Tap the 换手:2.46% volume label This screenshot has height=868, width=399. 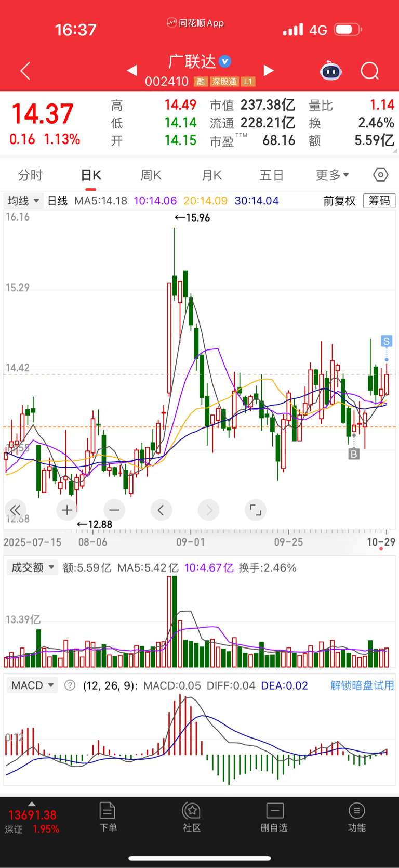coord(268,567)
